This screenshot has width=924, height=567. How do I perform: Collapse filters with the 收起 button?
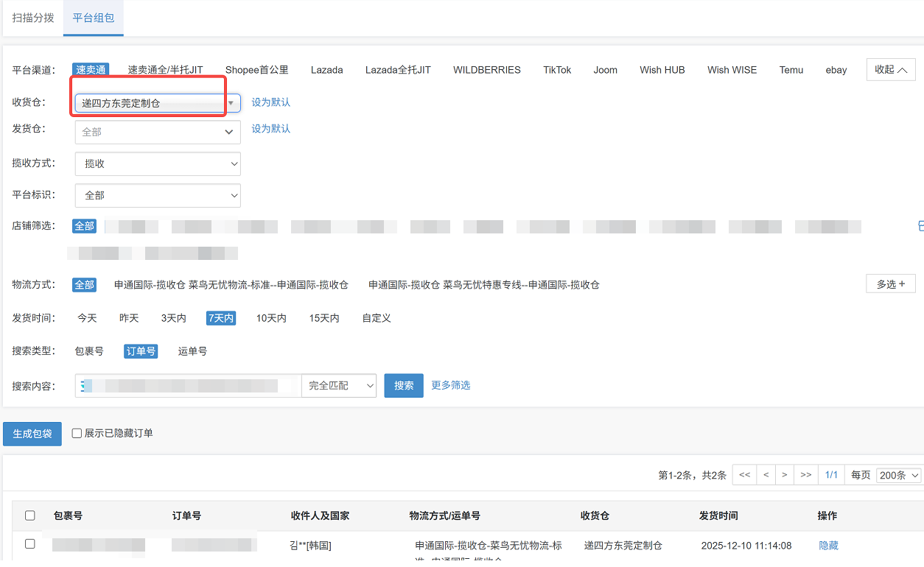890,70
